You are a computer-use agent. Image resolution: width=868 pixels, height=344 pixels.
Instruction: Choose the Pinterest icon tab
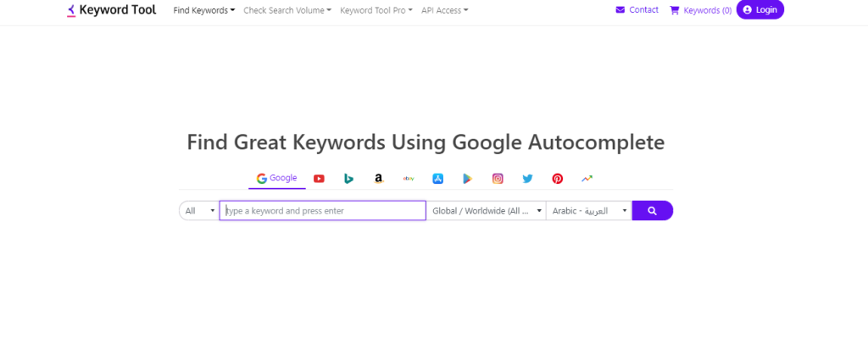pyautogui.click(x=558, y=179)
